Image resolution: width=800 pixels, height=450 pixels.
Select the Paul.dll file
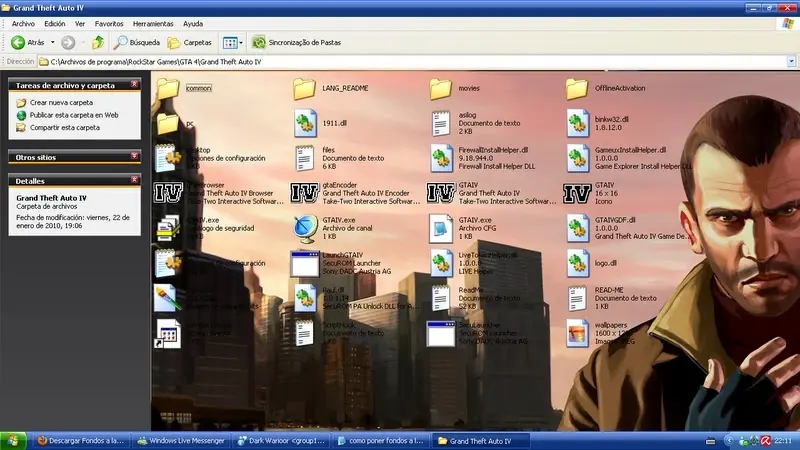[x=305, y=298]
